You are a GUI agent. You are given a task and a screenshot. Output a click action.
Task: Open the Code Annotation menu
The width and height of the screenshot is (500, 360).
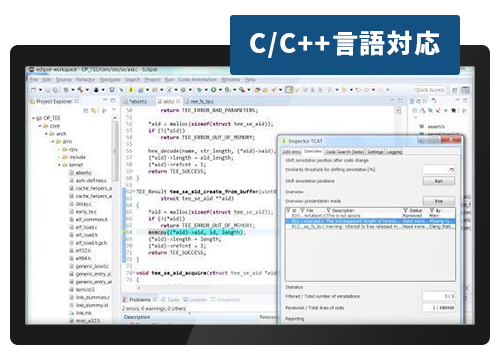pyautogui.click(x=197, y=79)
